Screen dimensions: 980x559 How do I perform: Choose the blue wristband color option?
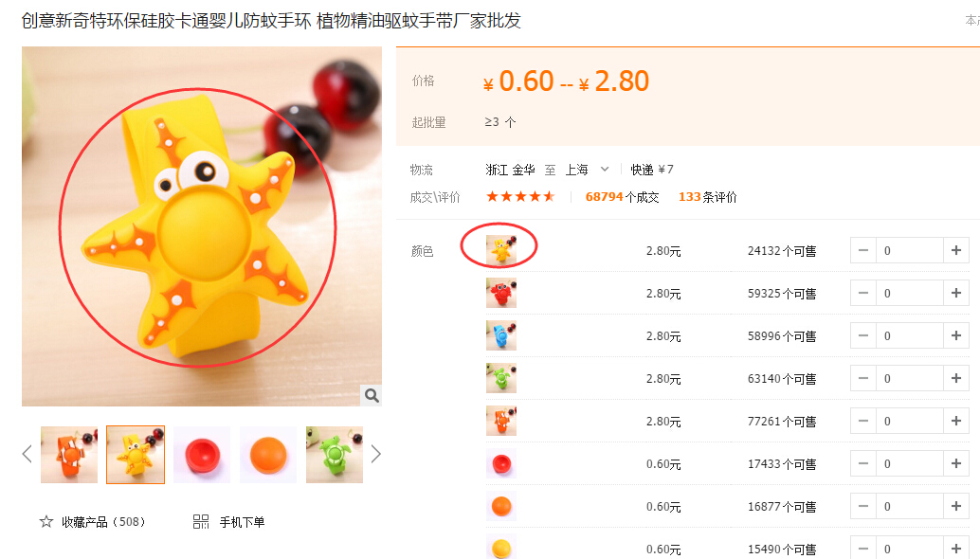[501, 335]
